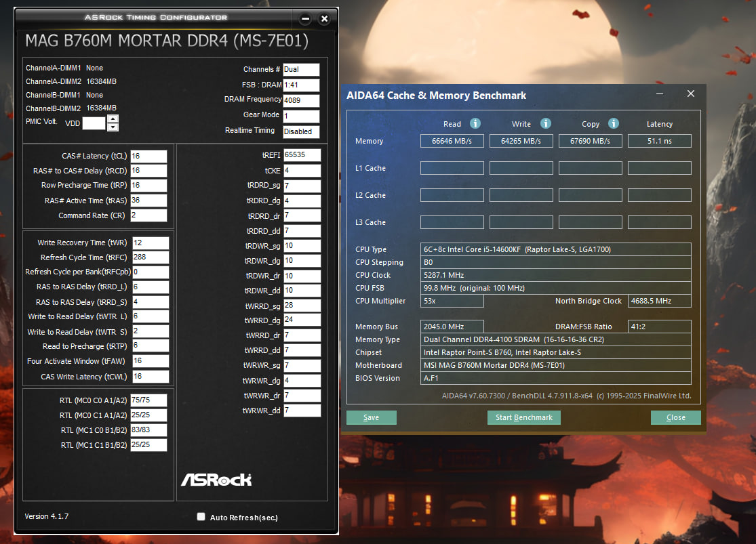Close the AIDA64 benchmark window with X
The image size is (756, 544).
(x=691, y=93)
